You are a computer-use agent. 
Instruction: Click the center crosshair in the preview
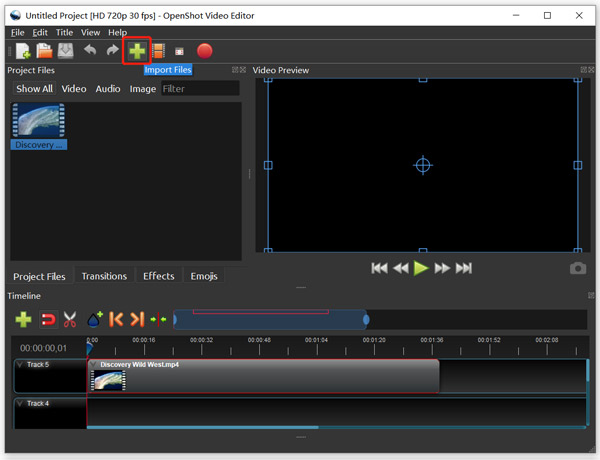[423, 165]
